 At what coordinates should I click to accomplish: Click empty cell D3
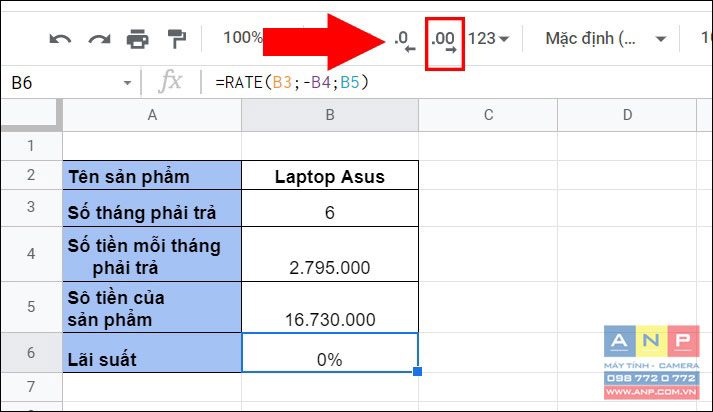point(627,208)
